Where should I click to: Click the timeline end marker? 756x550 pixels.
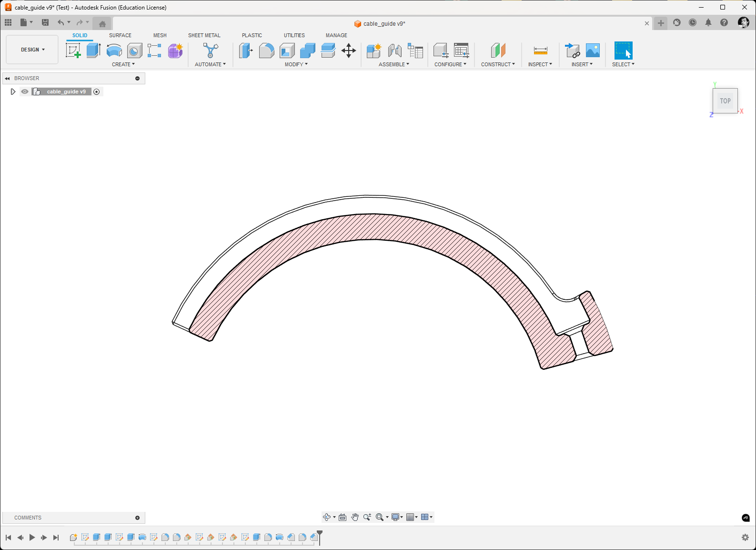[x=320, y=537]
